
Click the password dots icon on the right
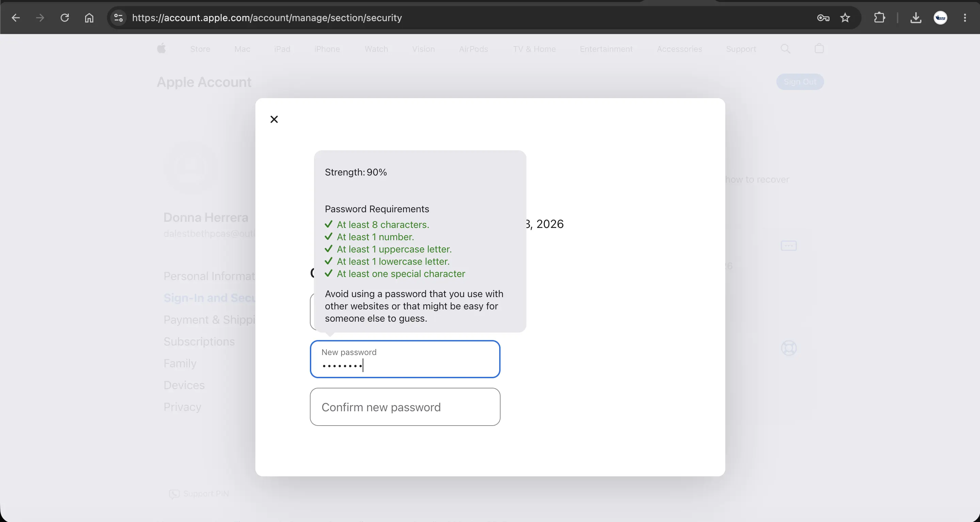click(x=788, y=246)
